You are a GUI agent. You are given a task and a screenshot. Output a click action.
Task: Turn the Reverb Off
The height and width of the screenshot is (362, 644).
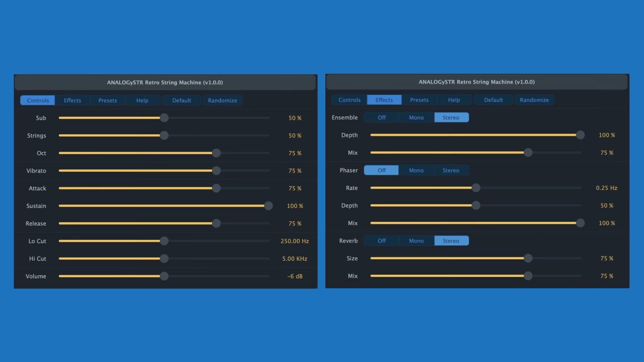point(381,241)
